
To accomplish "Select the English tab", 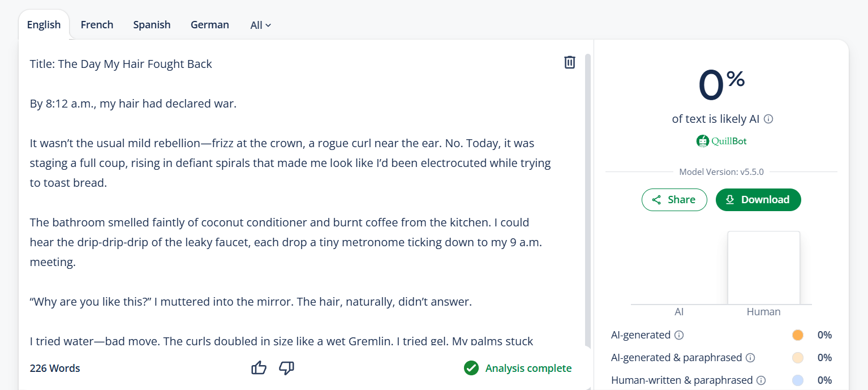I will click(44, 25).
